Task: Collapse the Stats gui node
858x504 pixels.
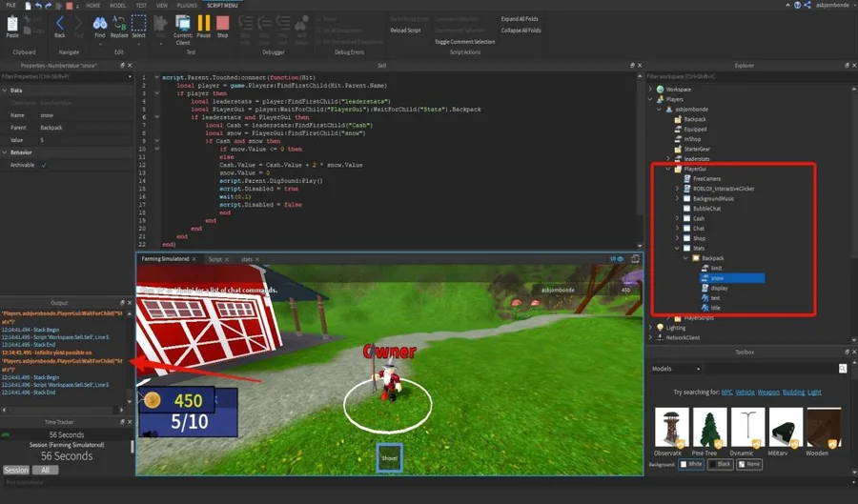Action: [x=677, y=248]
